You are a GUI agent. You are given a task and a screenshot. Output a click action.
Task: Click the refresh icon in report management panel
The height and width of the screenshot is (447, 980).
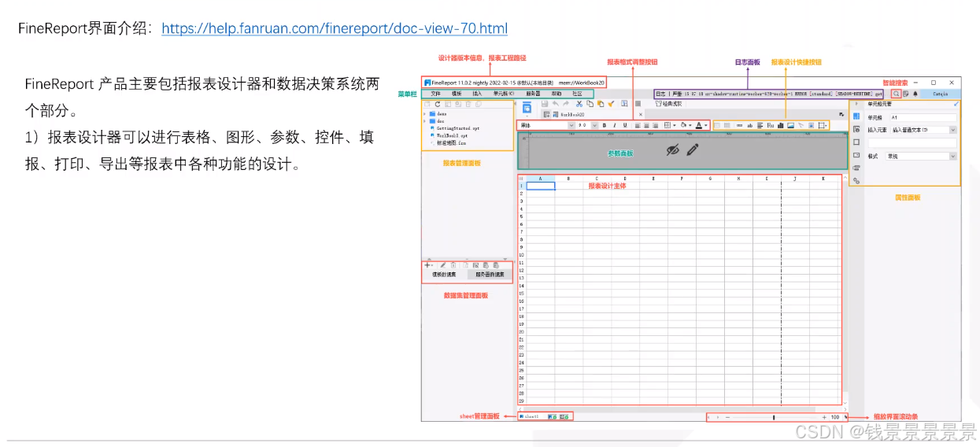point(437,104)
